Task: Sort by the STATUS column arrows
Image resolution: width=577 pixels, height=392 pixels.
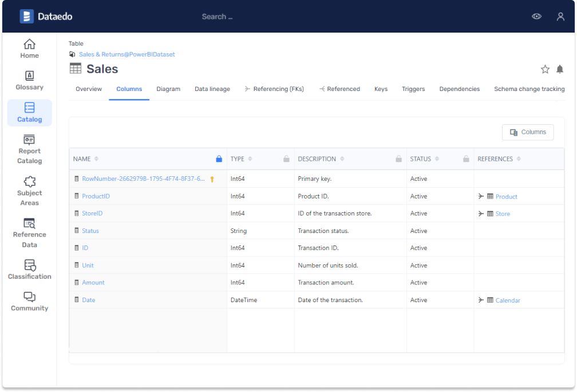Action: pyautogui.click(x=437, y=159)
